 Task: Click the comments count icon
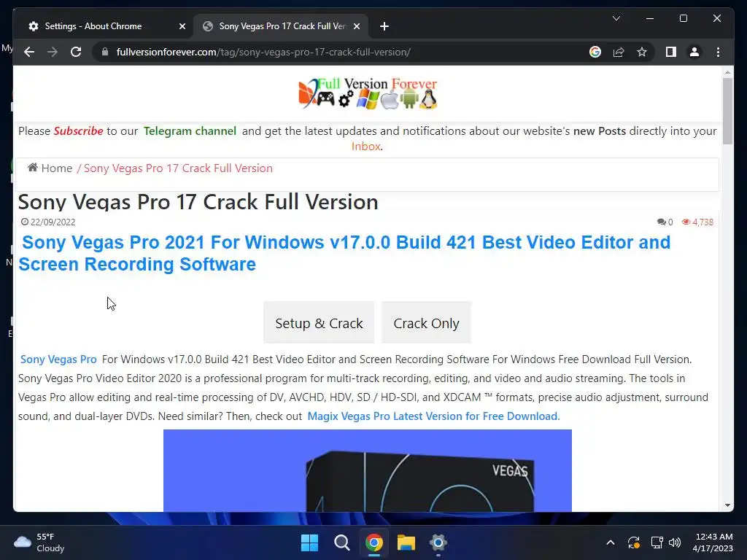pos(661,222)
